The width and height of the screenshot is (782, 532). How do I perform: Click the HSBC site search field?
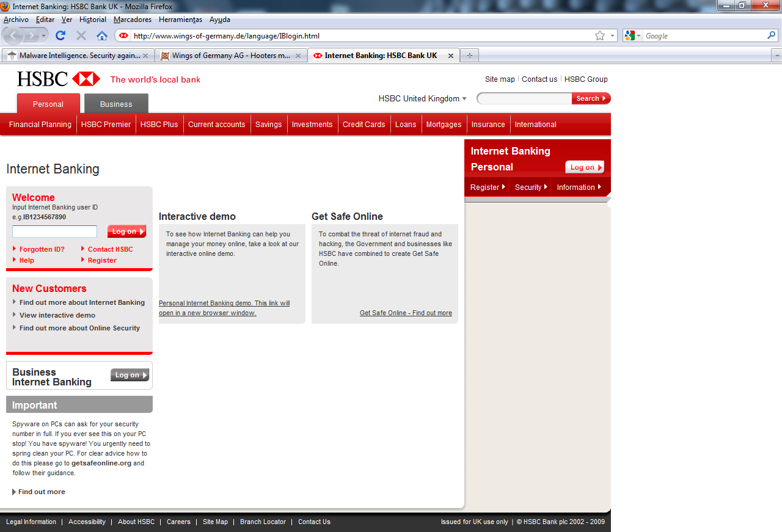pos(525,98)
